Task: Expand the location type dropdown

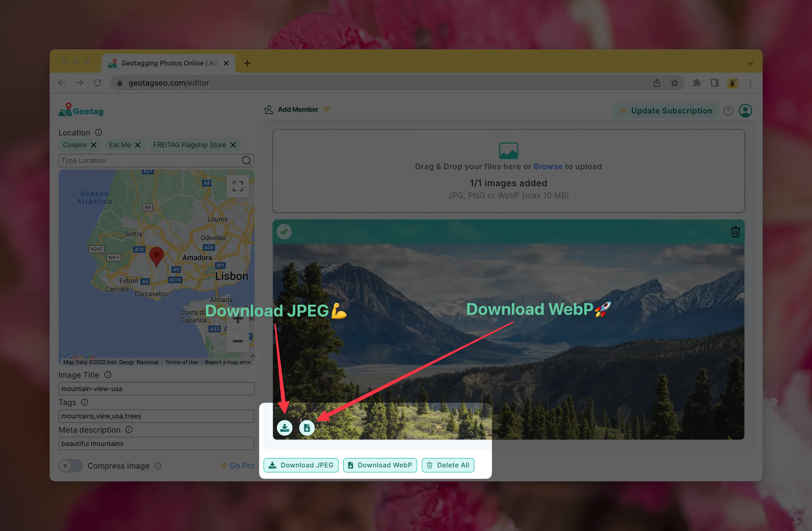Action: [x=156, y=160]
